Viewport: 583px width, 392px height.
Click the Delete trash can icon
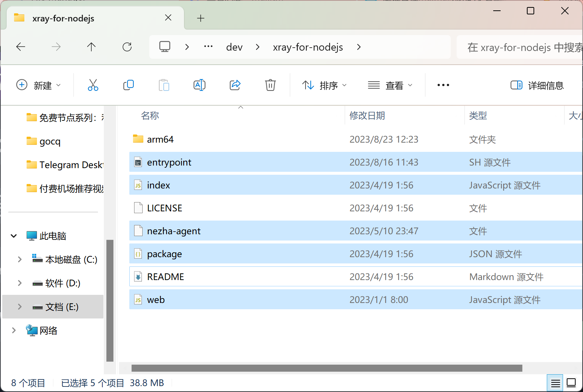pos(270,85)
